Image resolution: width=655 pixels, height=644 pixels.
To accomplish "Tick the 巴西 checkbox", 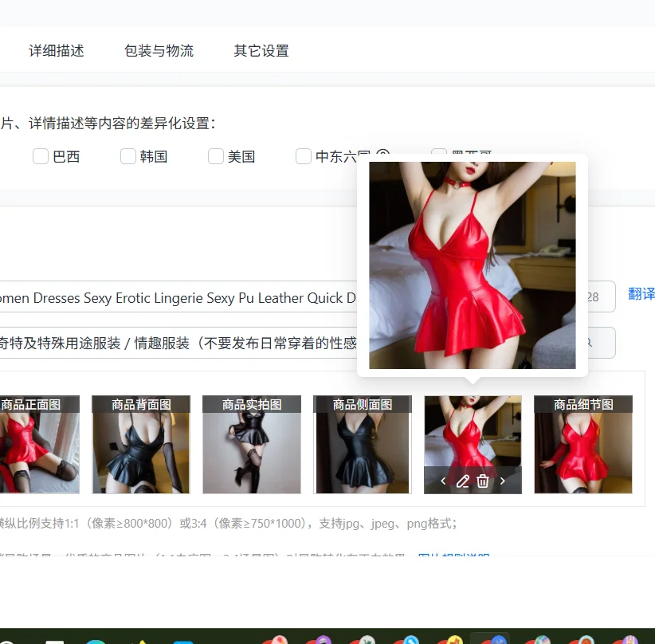I will 41,156.
